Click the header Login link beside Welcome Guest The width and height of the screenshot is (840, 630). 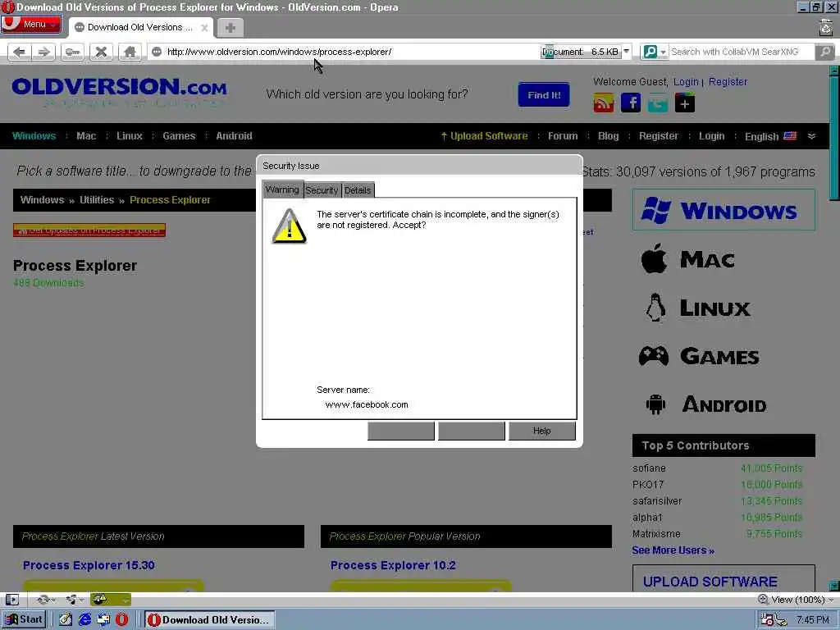[x=686, y=82]
